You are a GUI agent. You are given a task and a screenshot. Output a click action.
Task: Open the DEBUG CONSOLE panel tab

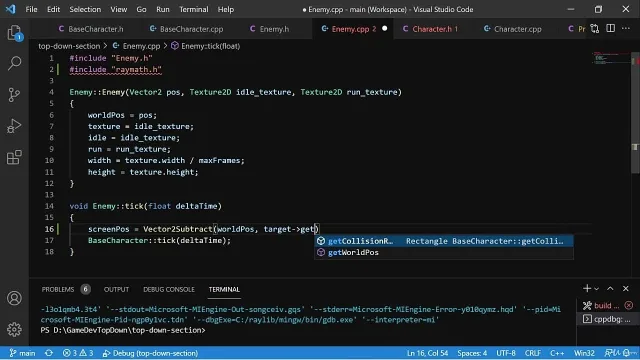pos(169,289)
